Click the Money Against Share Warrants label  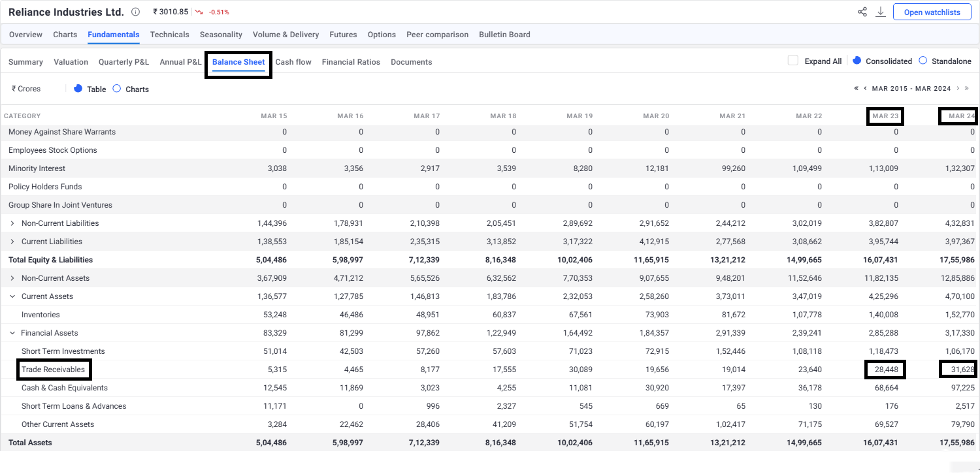coord(62,132)
